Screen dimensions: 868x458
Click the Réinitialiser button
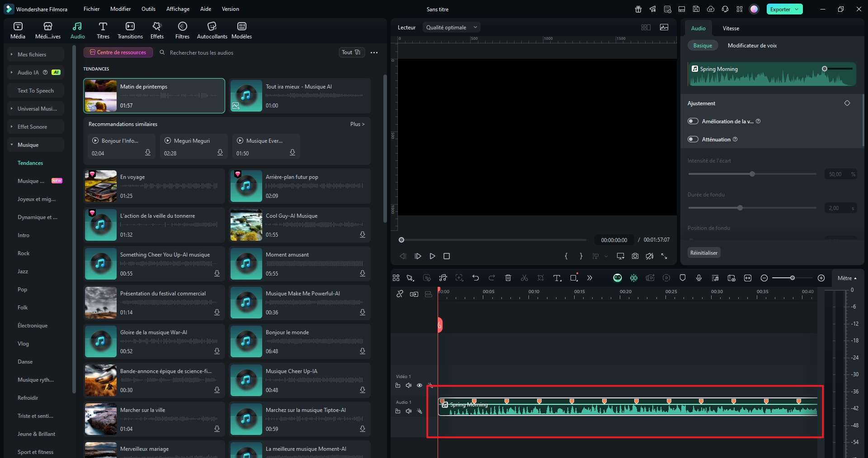pyautogui.click(x=704, y=252)
